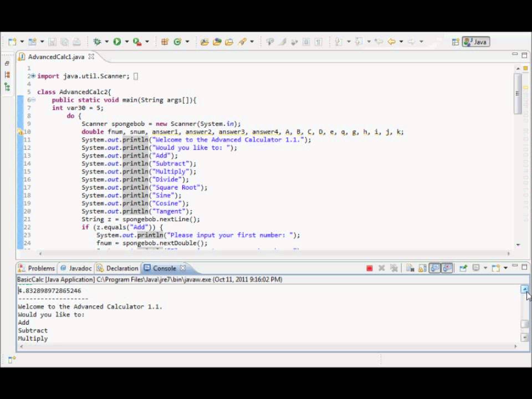The width and height of the screenshot is (532, 399).
Task: Click the Open Console icon
Action: (495, 268)
